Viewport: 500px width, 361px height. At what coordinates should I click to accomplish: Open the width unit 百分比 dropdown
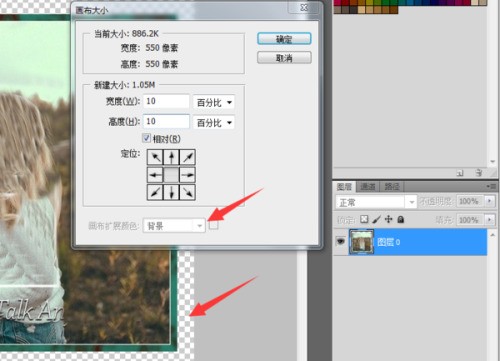pyautogui.click(x=214, y=102)
